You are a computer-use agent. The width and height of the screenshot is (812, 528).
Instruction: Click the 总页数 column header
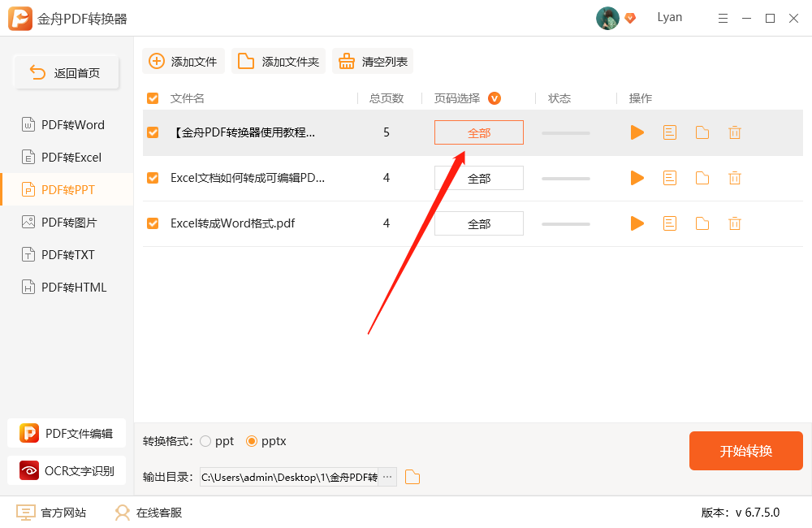(x=387, y=98)
